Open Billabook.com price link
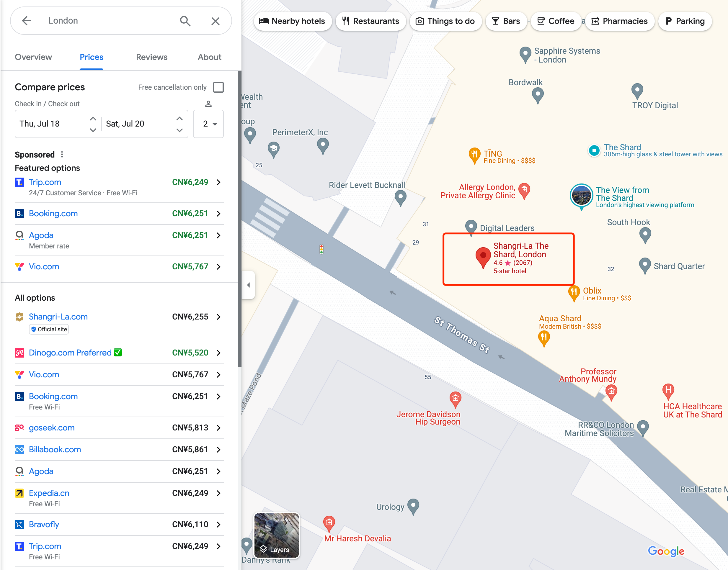The height and width of the screenshot is (570, 728). point(55,450)
